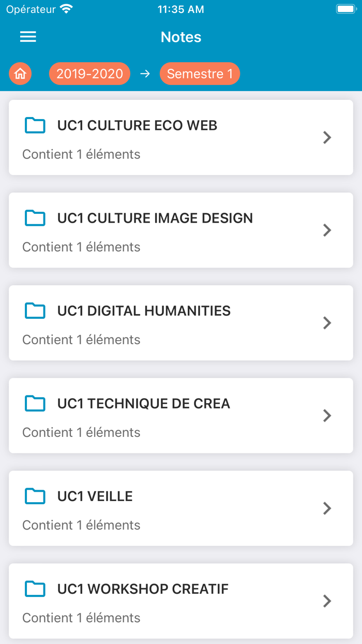The image size is (362, 644).
Task: Select the Semestre 1 breadcrumb chip
Action: point(200,74)
